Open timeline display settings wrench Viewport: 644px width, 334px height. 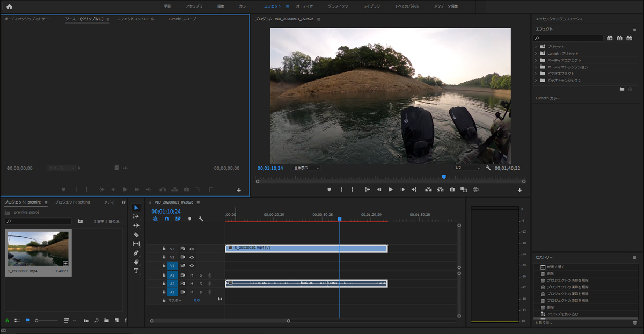[201, 219]
